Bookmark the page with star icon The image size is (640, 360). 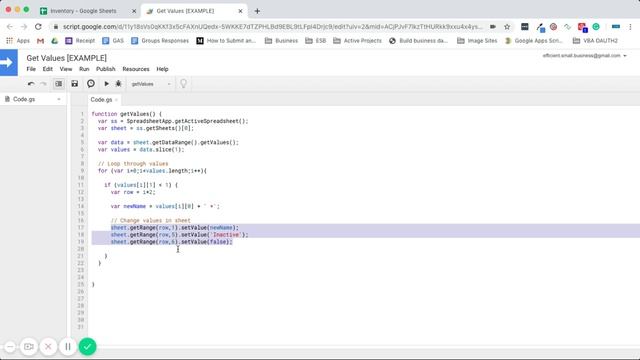[507, 27]
